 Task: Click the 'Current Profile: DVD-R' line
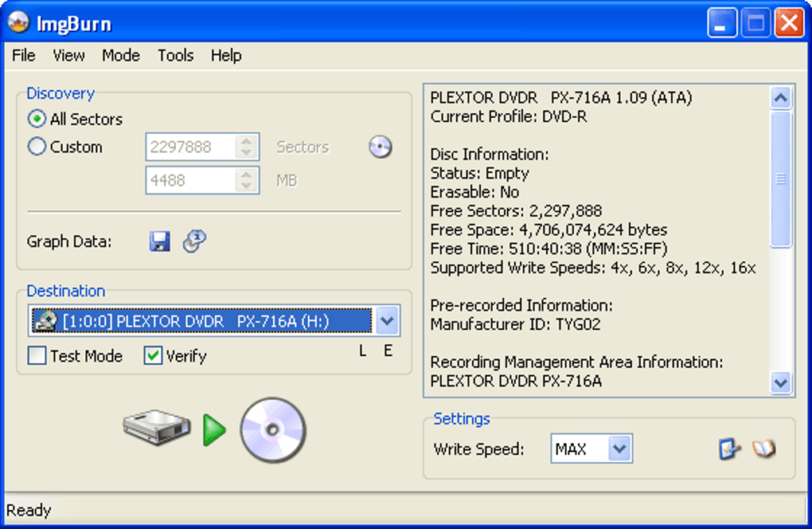[509, 116]
